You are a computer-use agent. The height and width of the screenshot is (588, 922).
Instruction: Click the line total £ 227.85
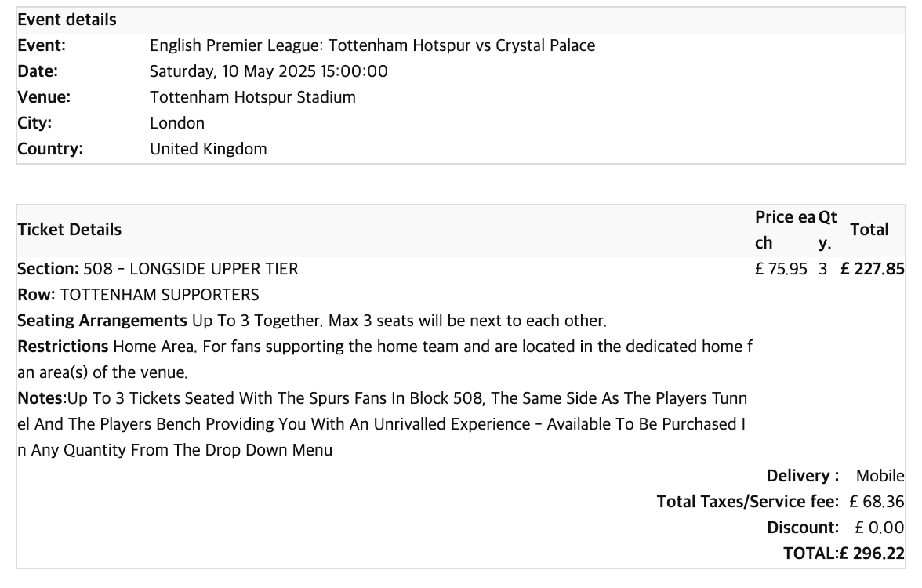click(873, 269)
